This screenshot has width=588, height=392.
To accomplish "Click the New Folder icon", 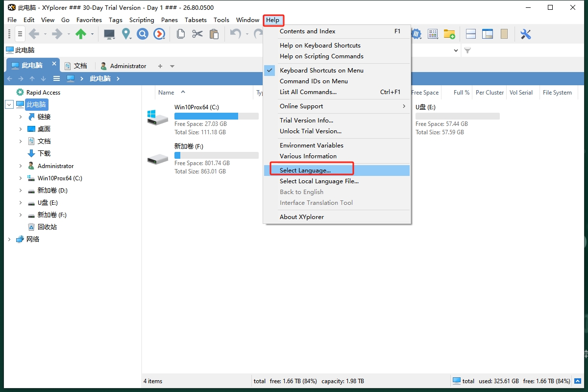I will tap(449, 34).
